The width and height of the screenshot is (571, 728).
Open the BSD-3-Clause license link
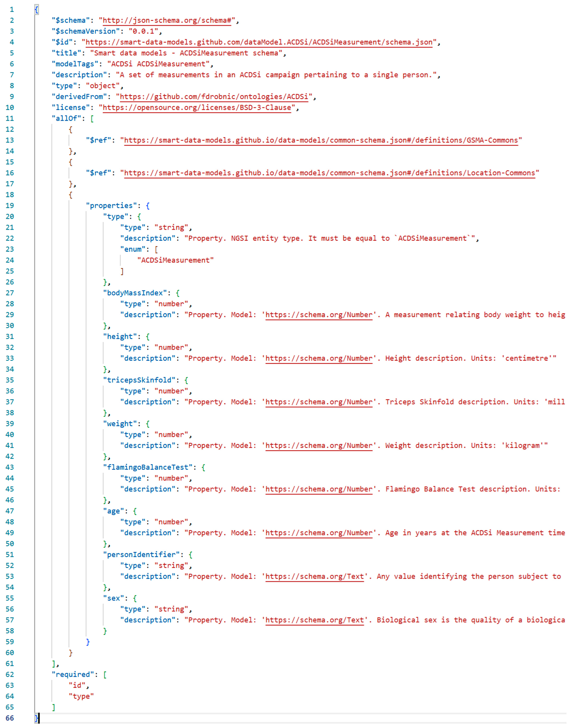coord(197,108)
